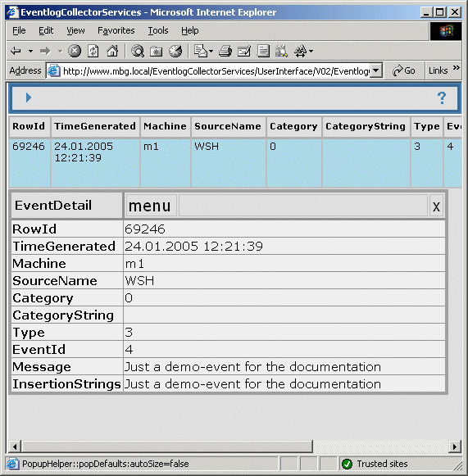Open the Favorites menu
The width and height of the screenshot is (468, 476).
[x=116, y=30]
